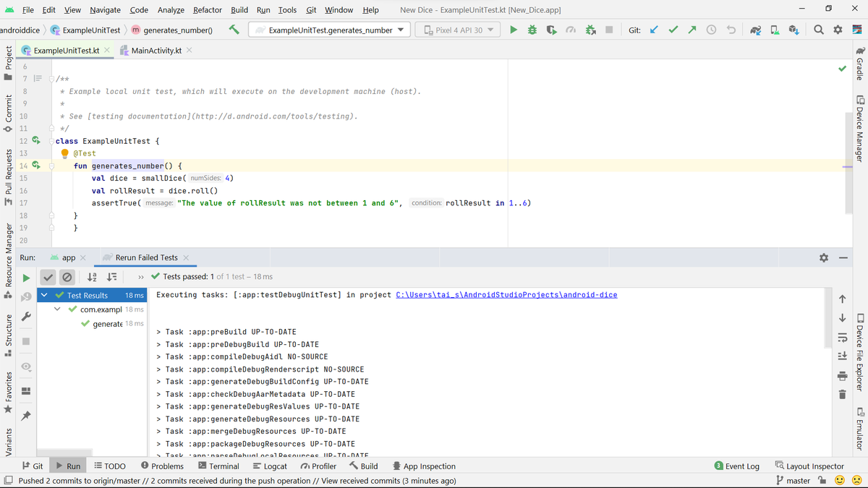Click the layout icon in Run sidebar
This screenshot has width=868, height=488.
tap(26, 391)
